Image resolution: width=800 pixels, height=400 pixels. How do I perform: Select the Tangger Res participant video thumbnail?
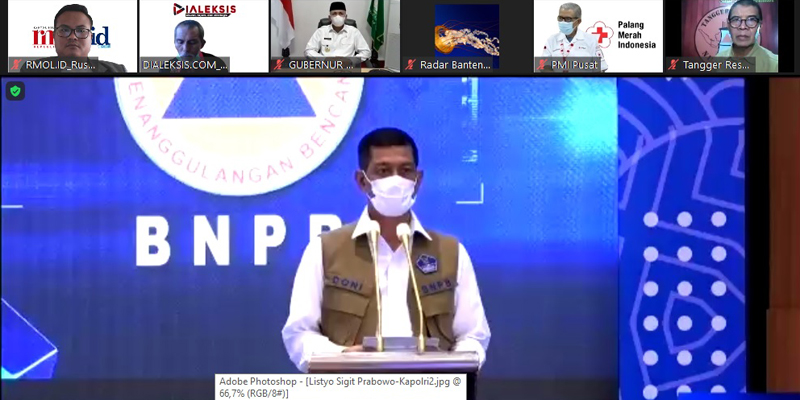coord(730,30)
